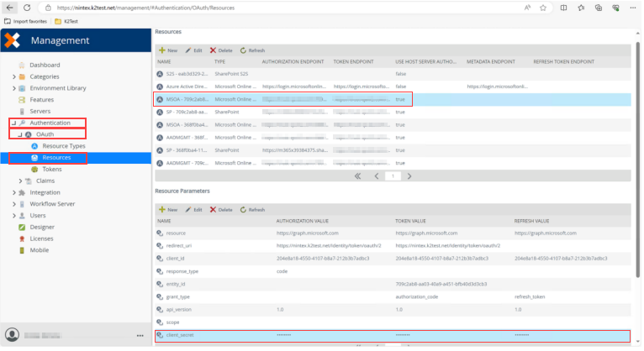The image size is (644, 351).
Task: Expand the Workflow Server node
Action: pos(14,204)
